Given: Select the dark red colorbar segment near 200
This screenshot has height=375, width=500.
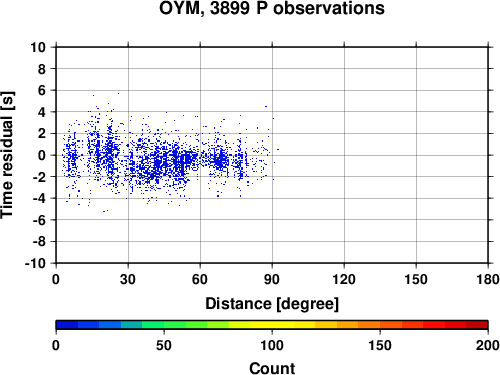Looking at the screenshot, I should pos(477,324).
